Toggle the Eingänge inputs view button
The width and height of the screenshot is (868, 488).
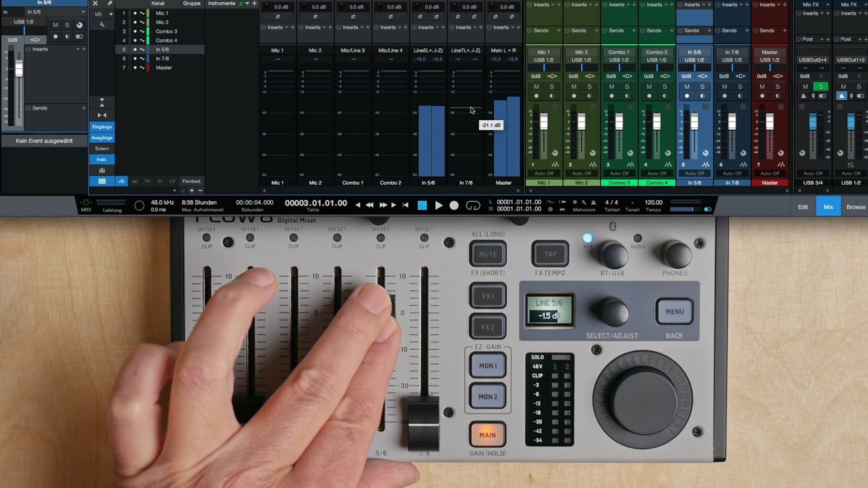[102, 127]
